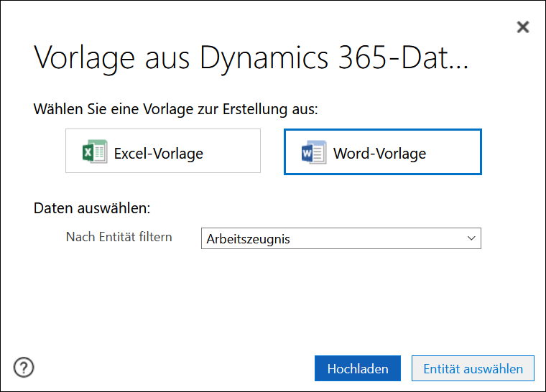Click the blue Word document icon
The width and height of the screenshot is (546, 392).
[314, 152]
